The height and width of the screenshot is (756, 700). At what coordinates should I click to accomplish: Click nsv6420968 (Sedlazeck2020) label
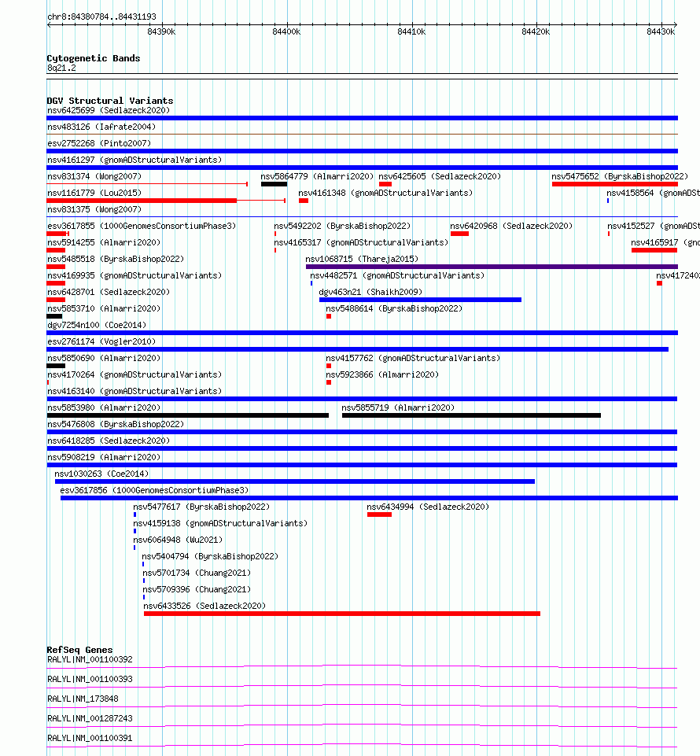coord(511,226)
